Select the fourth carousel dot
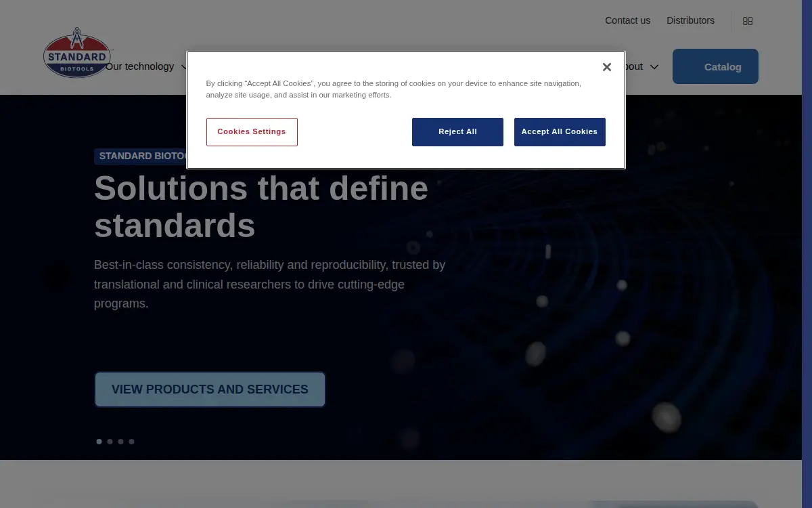The width and height of the screenshot is (812, 508). 132,442
